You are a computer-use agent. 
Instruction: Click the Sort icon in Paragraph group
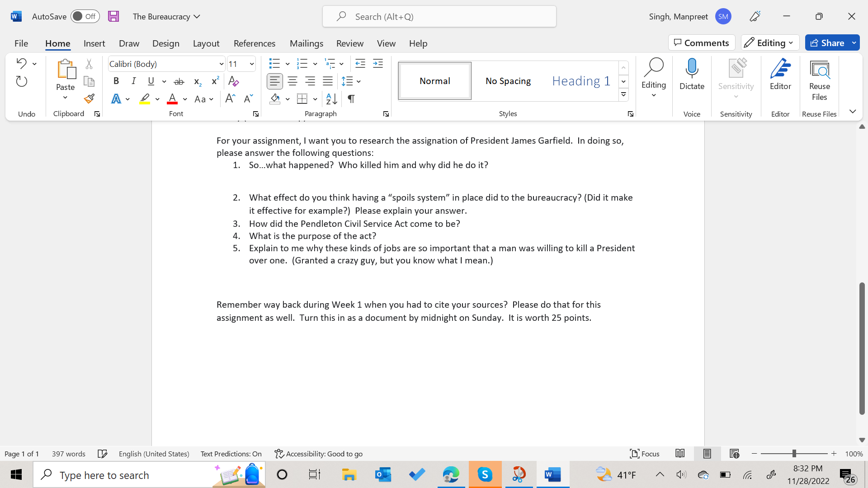[331, 99]
